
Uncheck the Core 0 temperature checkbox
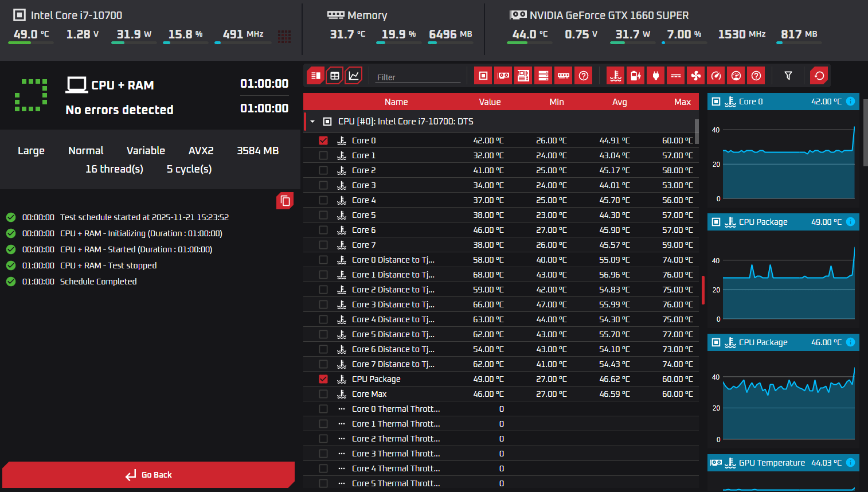tap(323, 140)
